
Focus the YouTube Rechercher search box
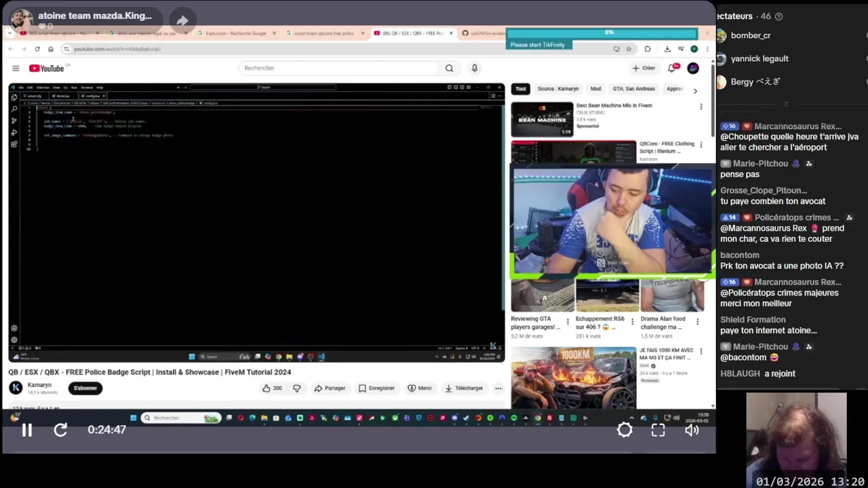point(339,68)
